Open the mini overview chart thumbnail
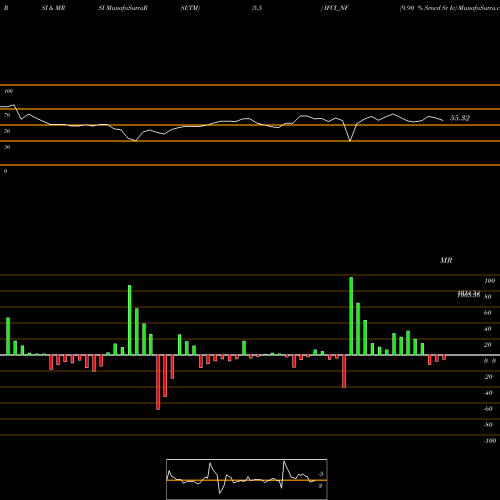The image size is (500, 500). [x=247, y=479]
